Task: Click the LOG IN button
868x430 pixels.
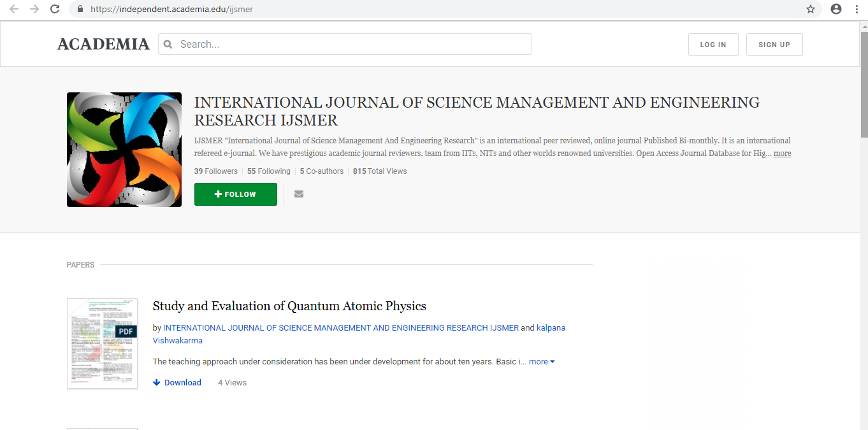Action: (712, 45)
